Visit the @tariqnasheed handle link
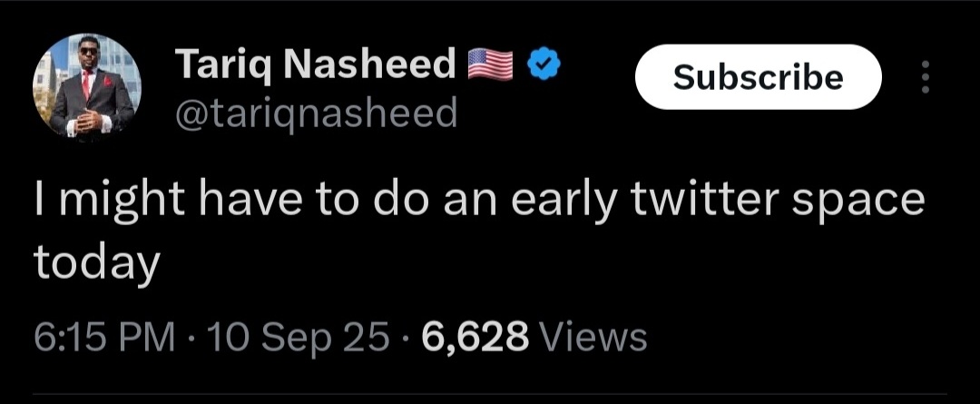 [x=317, y=113]
